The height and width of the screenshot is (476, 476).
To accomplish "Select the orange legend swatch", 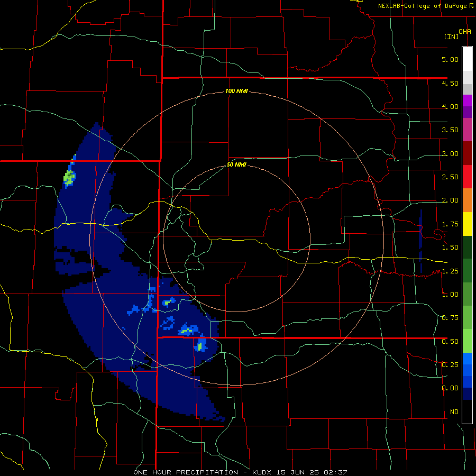I will 467,200.
